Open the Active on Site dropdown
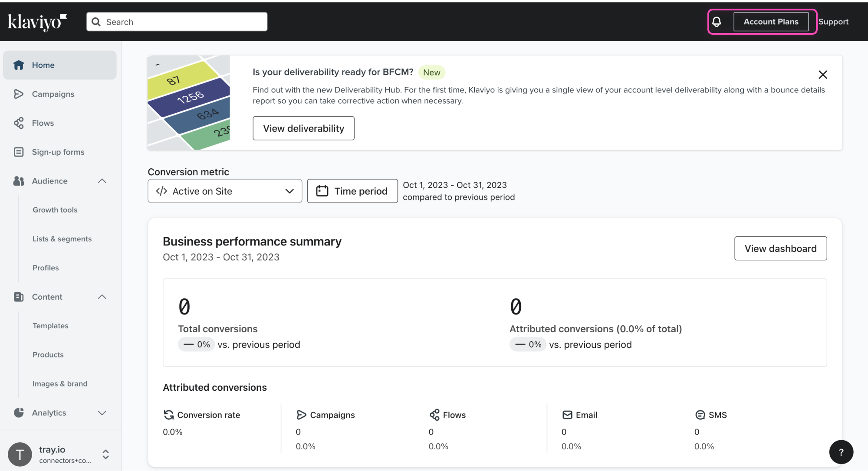Image resolution: width=868 pixels, height=471 pixels. pyautogui.click(x=225, y=191)
